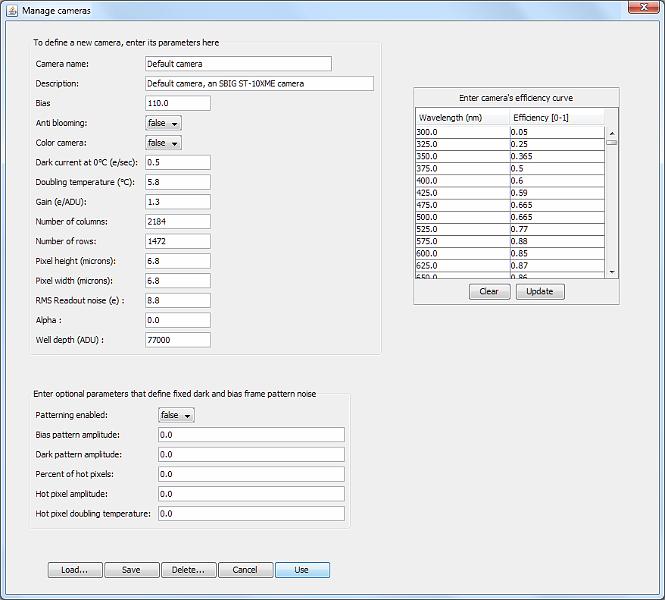Screen dimensions: 665x600
Task: Click the Java icon in title bar
Action: pyautogui.click(x=12, y=10)
